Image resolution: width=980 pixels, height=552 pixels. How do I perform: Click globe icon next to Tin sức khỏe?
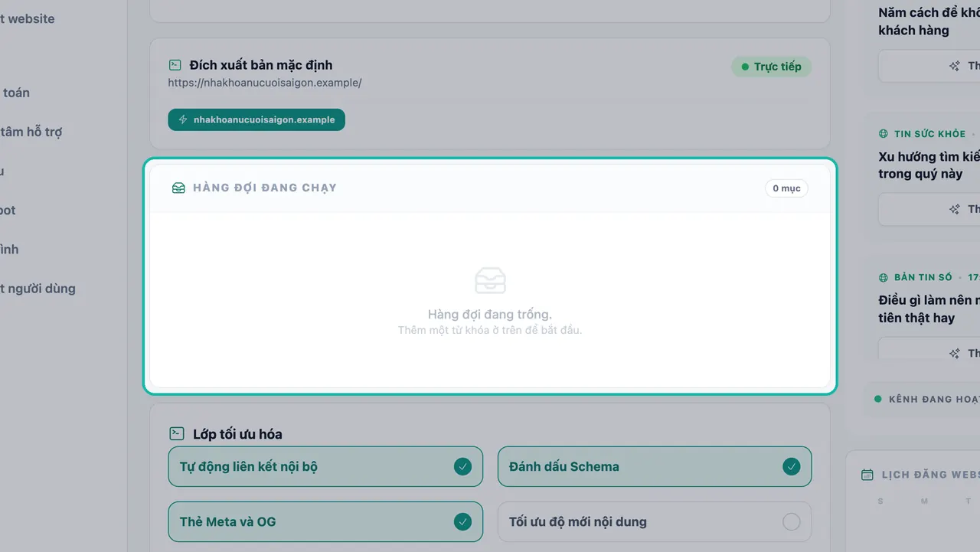(884, 134)
